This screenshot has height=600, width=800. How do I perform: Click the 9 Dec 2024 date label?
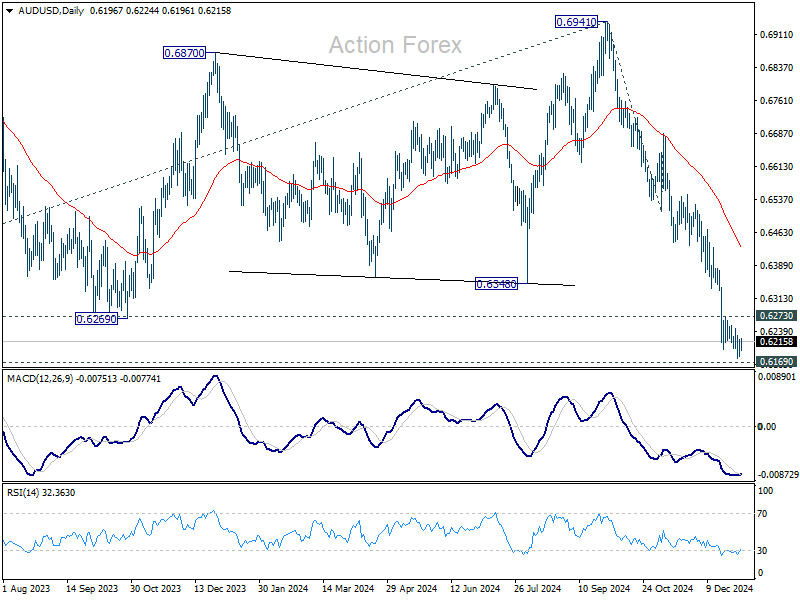(x=730, y=589)
